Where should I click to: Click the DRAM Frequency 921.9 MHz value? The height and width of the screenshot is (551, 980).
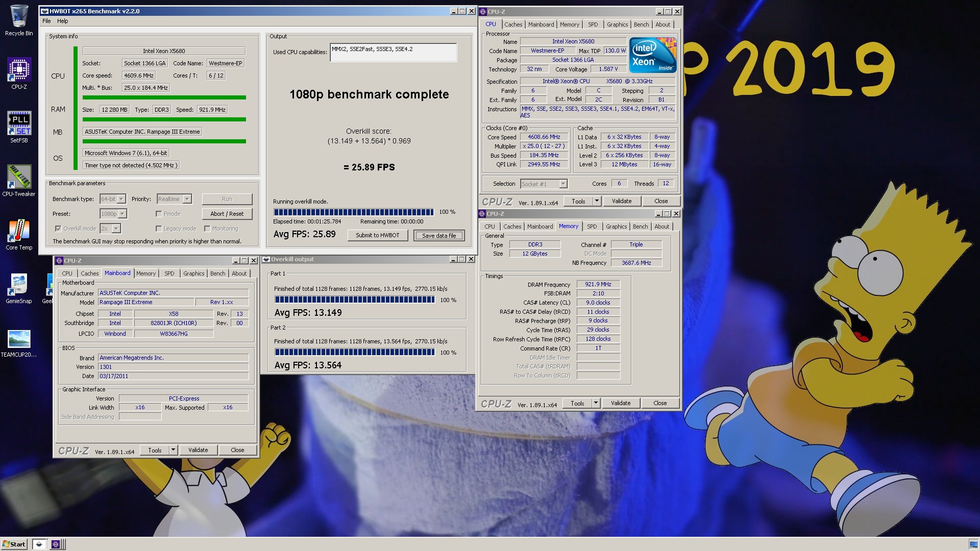click(598, 284)
